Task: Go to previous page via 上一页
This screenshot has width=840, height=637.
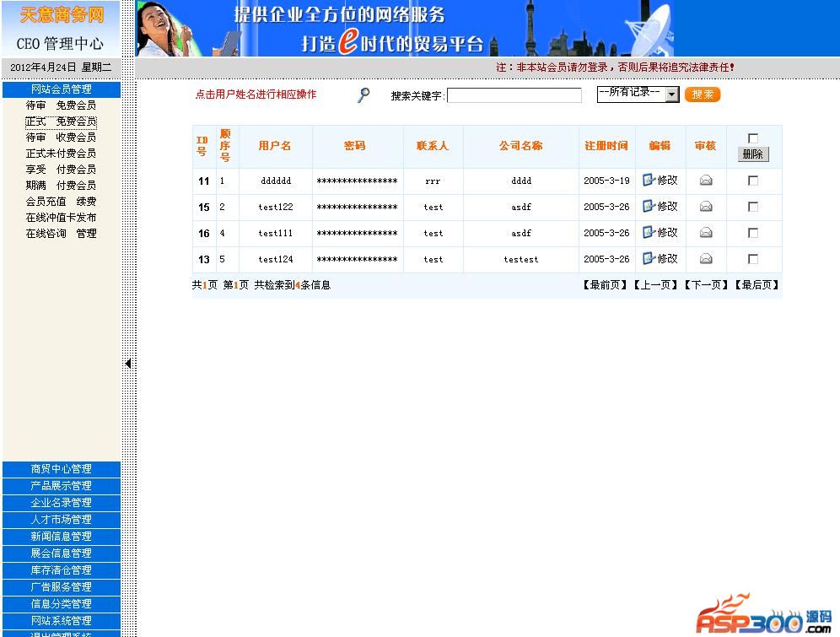Action: point(655,285)
